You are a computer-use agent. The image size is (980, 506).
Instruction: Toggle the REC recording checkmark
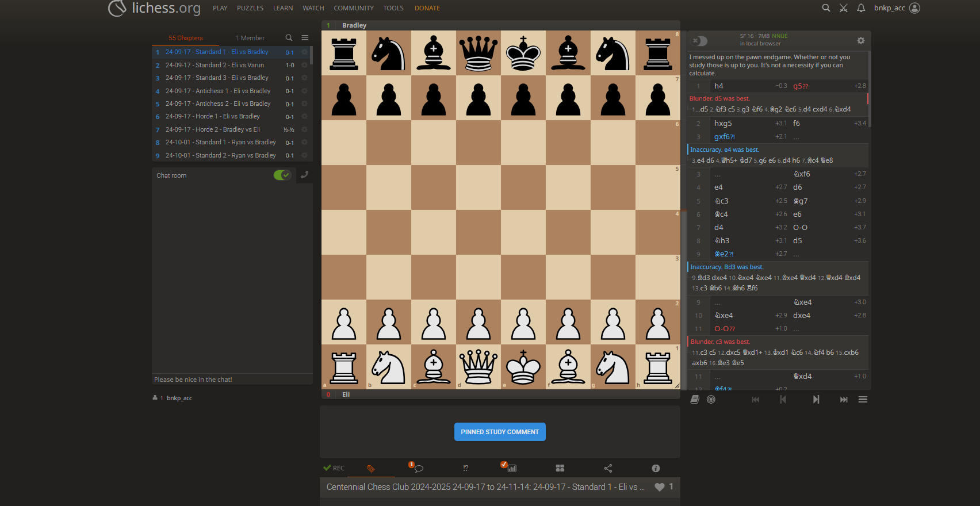[x=334, y=468]
